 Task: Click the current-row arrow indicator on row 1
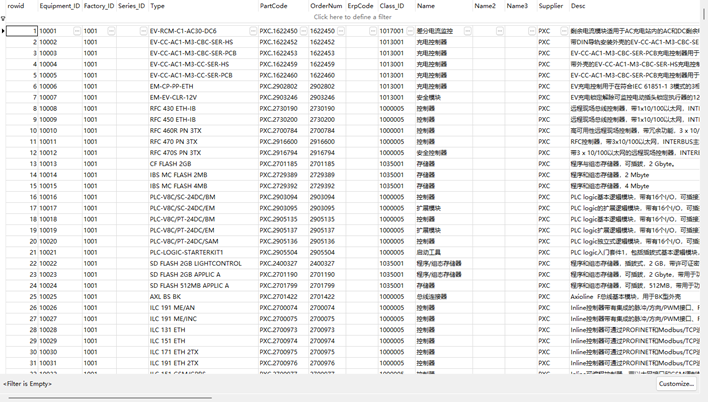3,31
